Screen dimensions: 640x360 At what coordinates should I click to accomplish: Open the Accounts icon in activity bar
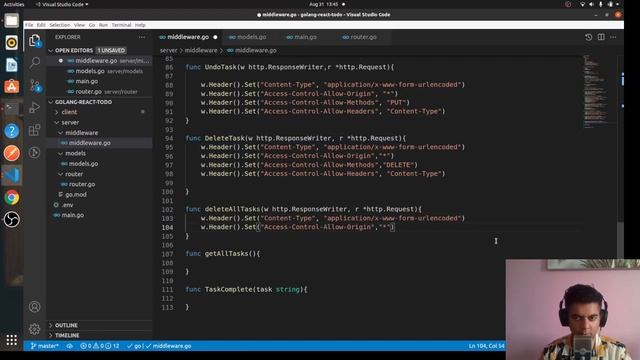(x=35, y=307)
